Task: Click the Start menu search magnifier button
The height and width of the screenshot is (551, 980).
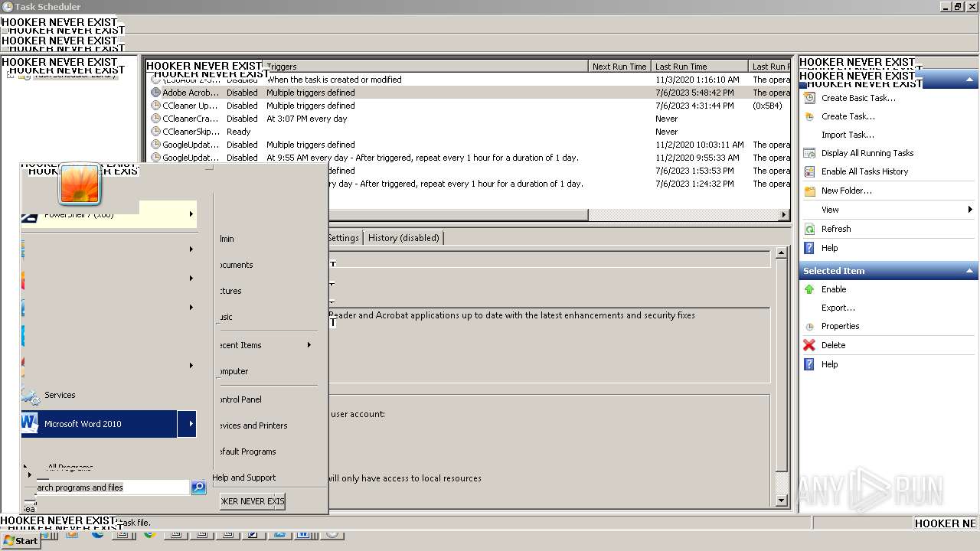Action: point(198,487)
